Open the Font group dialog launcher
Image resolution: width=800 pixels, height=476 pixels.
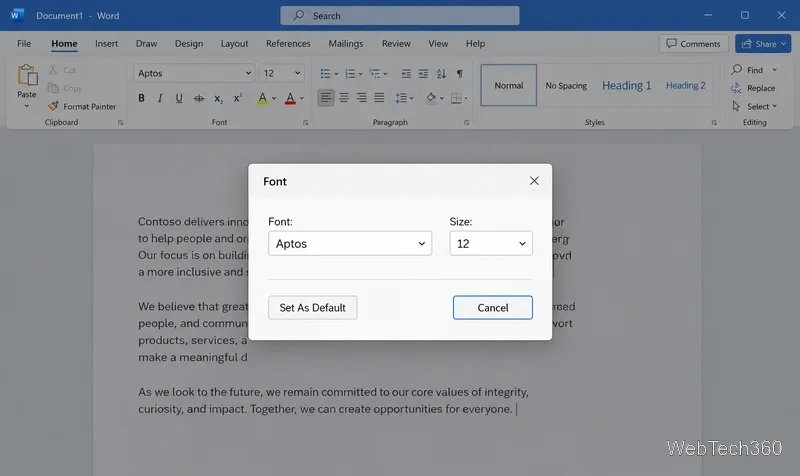pyautogui.click(x=306, y=122)
